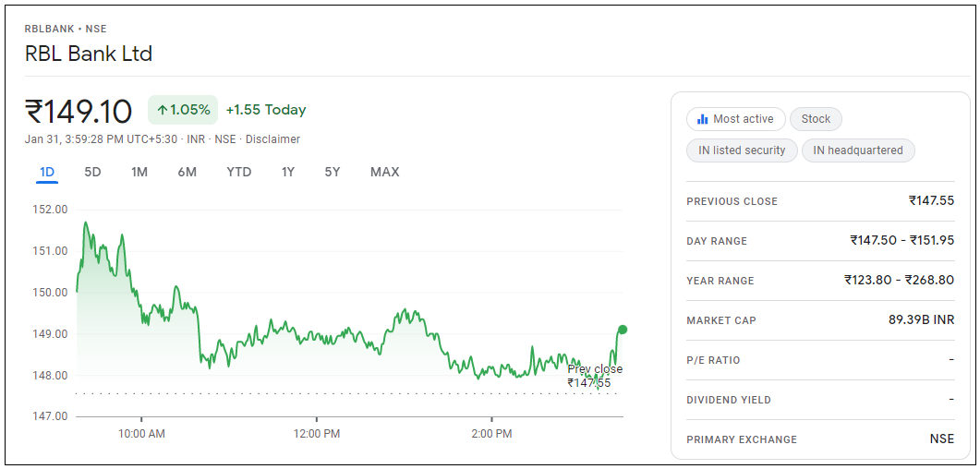The width and height of the screenshot is (980, 469).
Task: Click the up arrow in percentage badge
Action: (162, 111)
